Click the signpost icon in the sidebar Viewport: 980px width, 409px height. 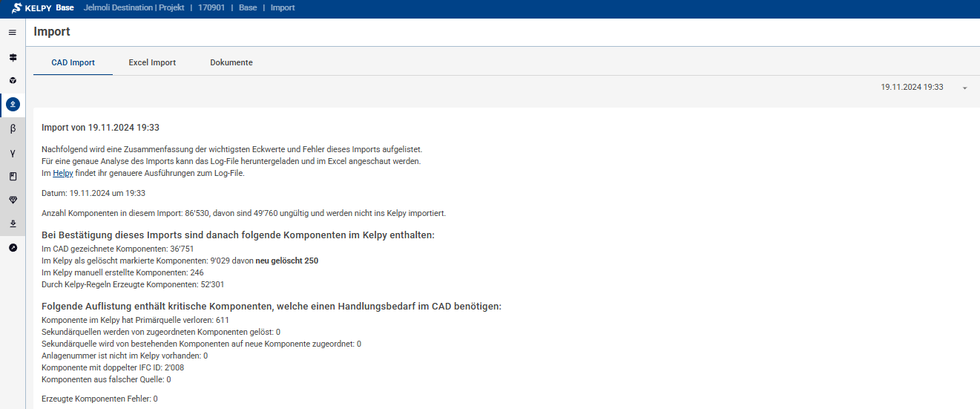[13, 57]
